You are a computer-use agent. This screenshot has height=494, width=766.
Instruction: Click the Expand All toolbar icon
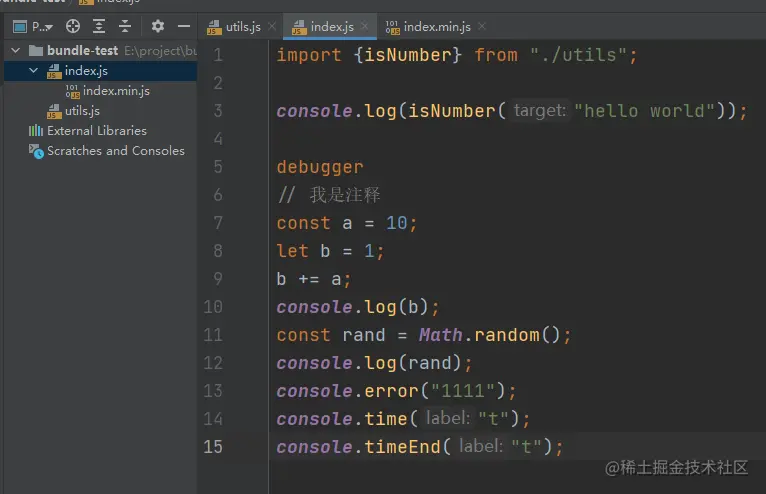99,26
